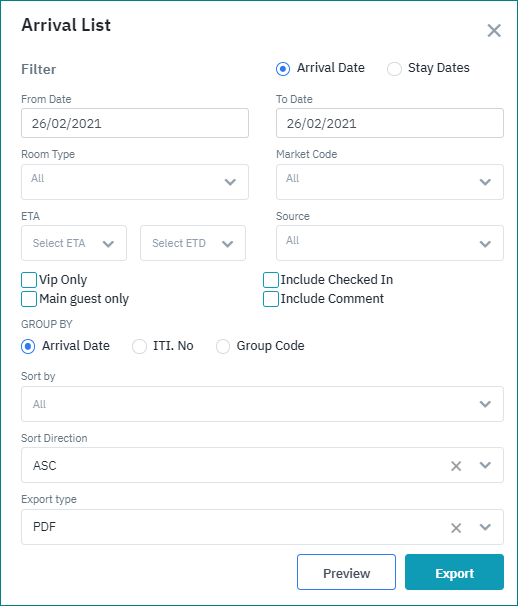The image size is (518, 606).
Task: Close the Arrival List dialog
Action: click(494, 31)
